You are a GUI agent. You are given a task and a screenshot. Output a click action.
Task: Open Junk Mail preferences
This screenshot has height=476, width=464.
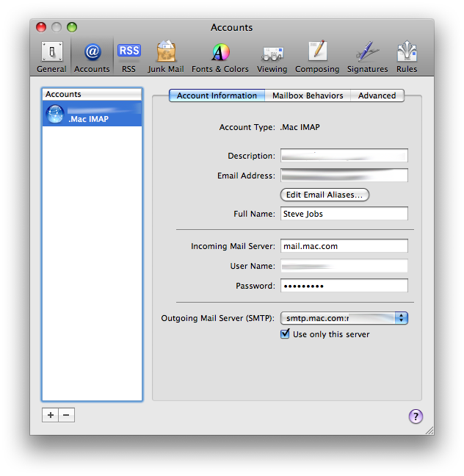click(166, 57)
